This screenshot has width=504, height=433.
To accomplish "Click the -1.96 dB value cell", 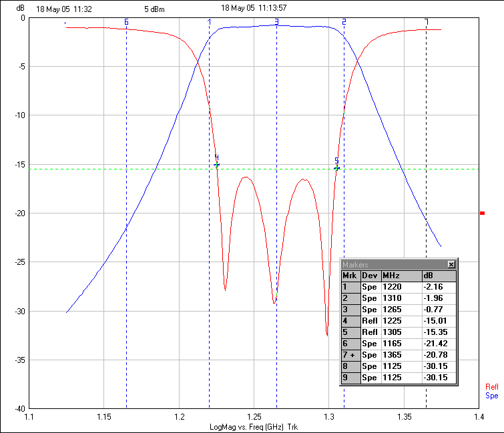I will 439,298.
